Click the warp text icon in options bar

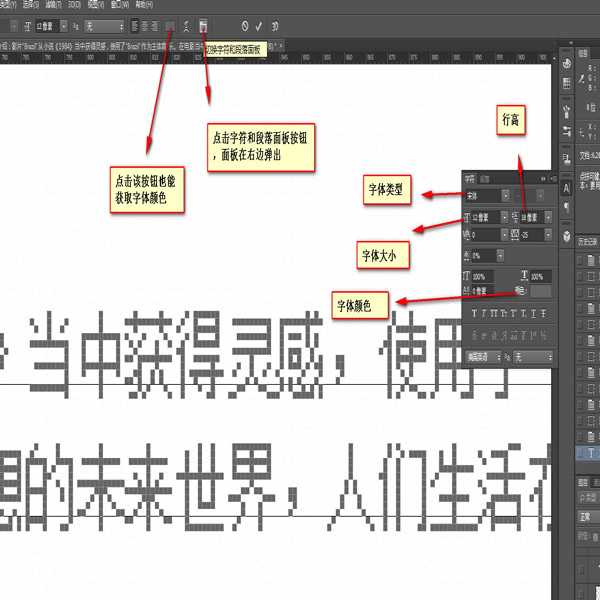pyautogui.click(x=186, y=26)
